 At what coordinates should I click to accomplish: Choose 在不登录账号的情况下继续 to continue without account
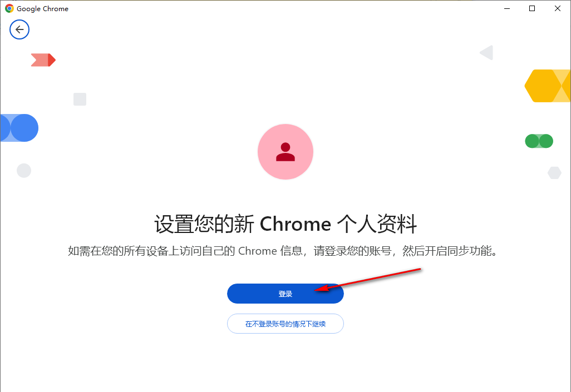click(x=285, y=324)
